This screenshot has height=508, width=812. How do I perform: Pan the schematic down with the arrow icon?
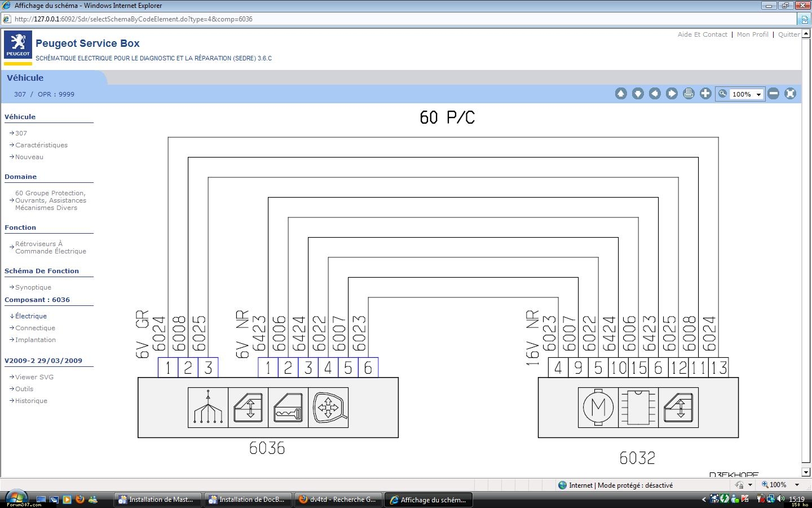pyautogui.click(x=638, y=94)
